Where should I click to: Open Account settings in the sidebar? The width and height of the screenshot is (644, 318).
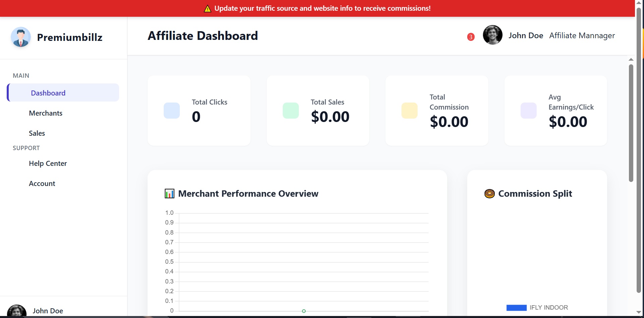[x=42, y=184]
